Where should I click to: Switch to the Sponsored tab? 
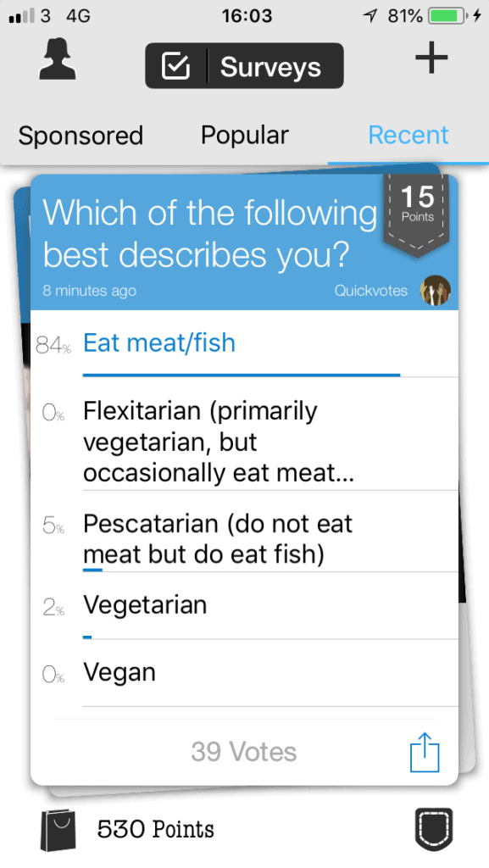point(81,136)
